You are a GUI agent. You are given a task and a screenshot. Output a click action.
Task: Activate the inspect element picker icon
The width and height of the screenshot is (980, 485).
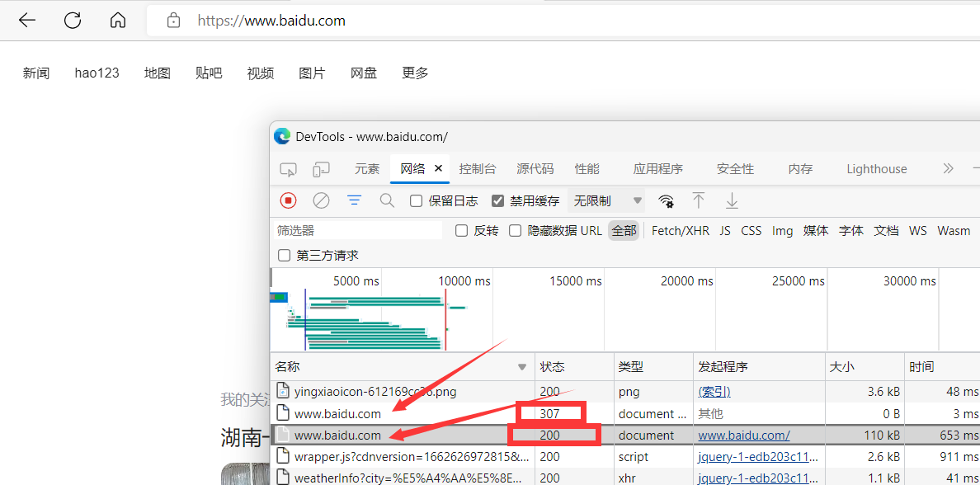288,169
